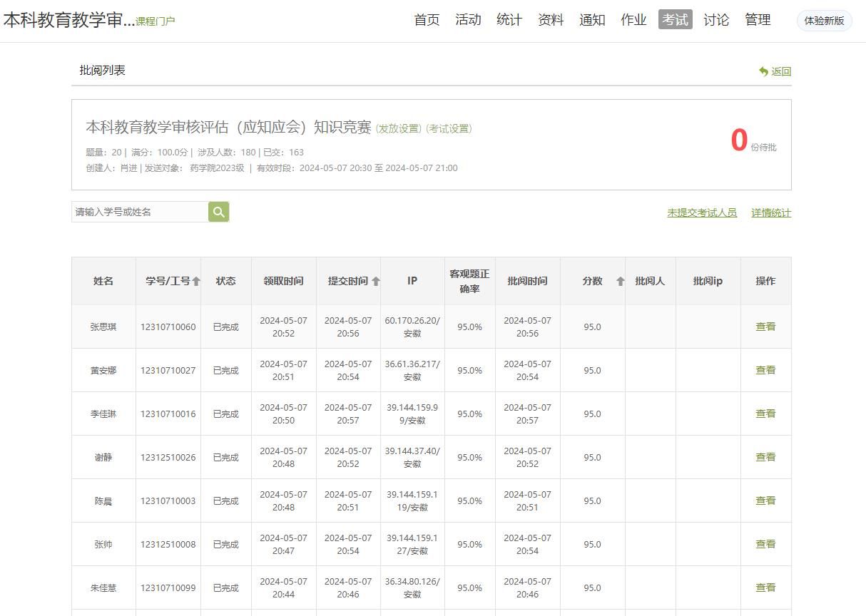Viewport: 866px width, 616px height.
Task: Sort by 学号/工号 column arrow
Action: coord(196,282)
